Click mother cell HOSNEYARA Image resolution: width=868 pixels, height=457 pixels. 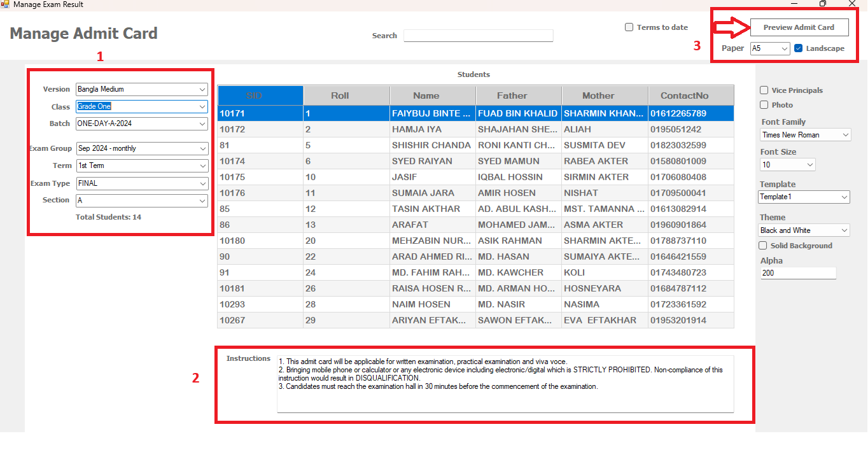[x=605, y=288]
